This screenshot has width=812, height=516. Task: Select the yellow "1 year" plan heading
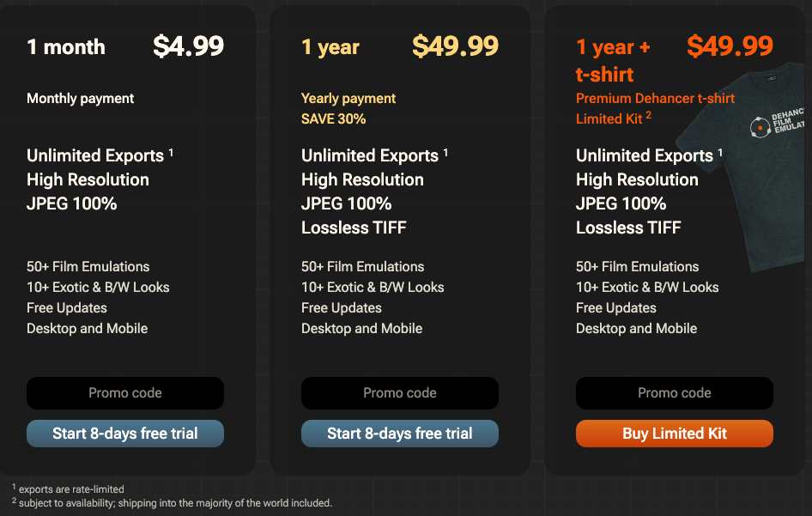click(x=330, y=47)
